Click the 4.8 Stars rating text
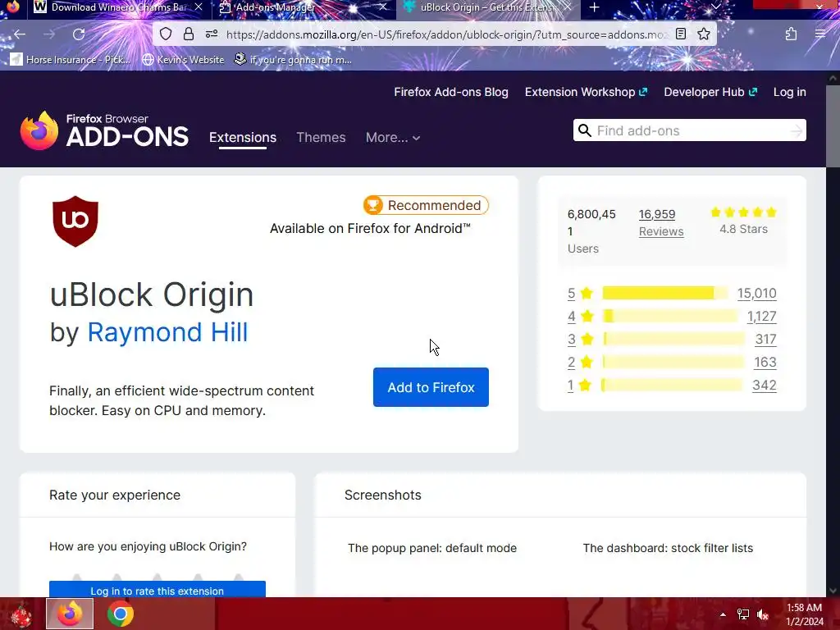Image resolution: width=840 pixels, height=630 pixels. point(743,230)
